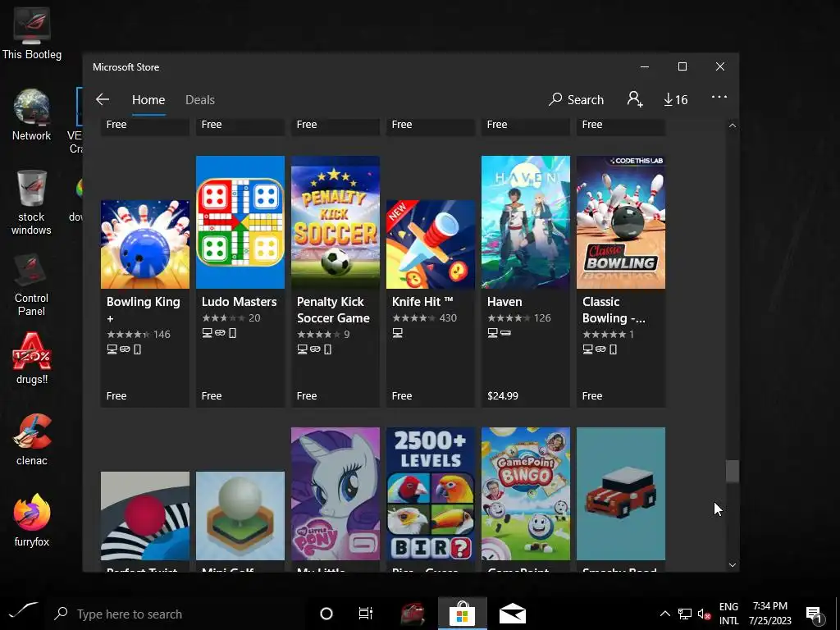The width and height of the screenshot is (840, 630).
Task: Click the Haven PC and Xbox device icons
Action: (499, 333)
